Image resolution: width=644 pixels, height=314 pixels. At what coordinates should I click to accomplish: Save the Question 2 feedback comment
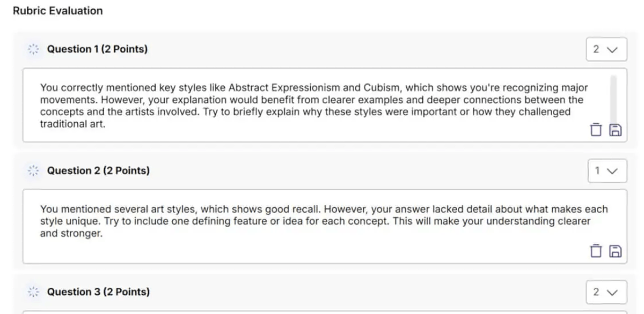[616, 251]
